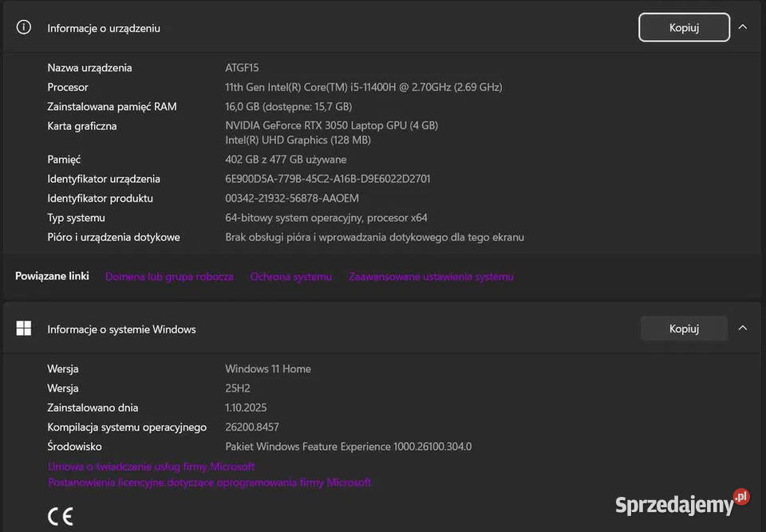Screen dimensions: 766x532
Task: Copy device info with the top Kopiuj button
Action: pos(684,27)
